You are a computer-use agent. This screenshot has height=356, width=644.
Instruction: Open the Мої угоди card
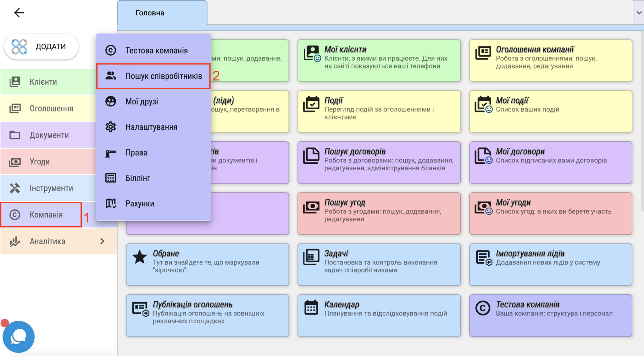(551, 214)
